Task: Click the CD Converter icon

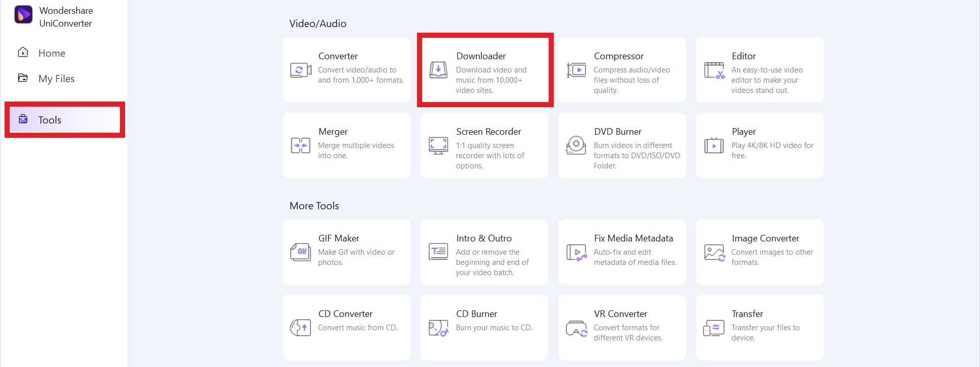Action: coord(301,328)
